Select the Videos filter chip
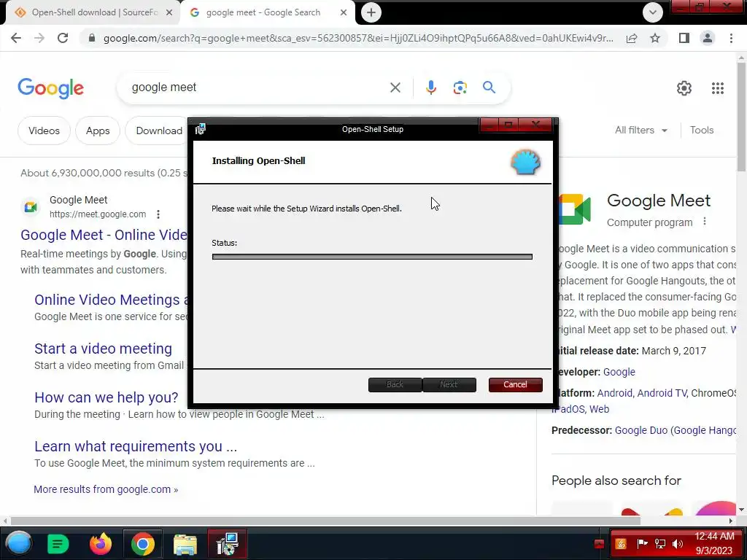747x560 pixels. pos(44,131)
